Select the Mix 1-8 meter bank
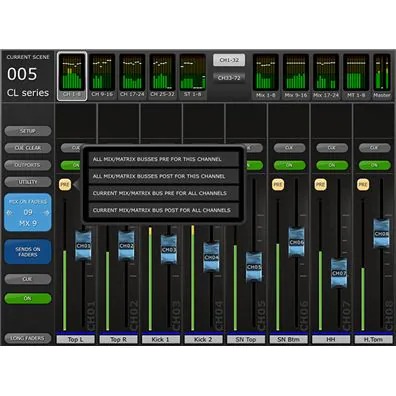396x396 pixels. pos(266,76)
